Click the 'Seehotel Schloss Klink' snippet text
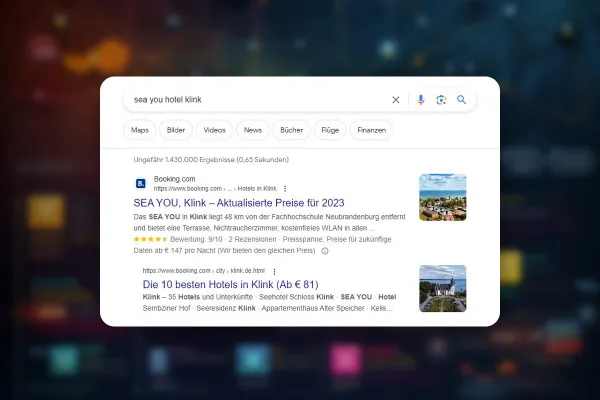 tap(296, 297)
